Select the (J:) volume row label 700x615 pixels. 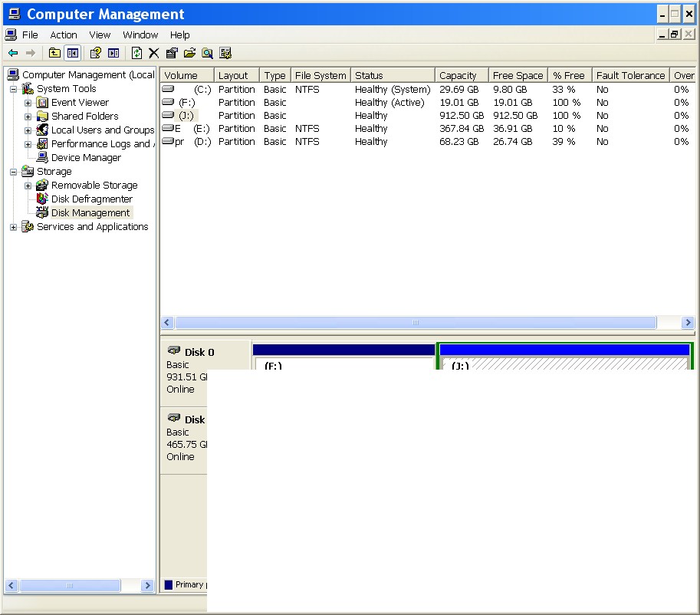(186, 116)
